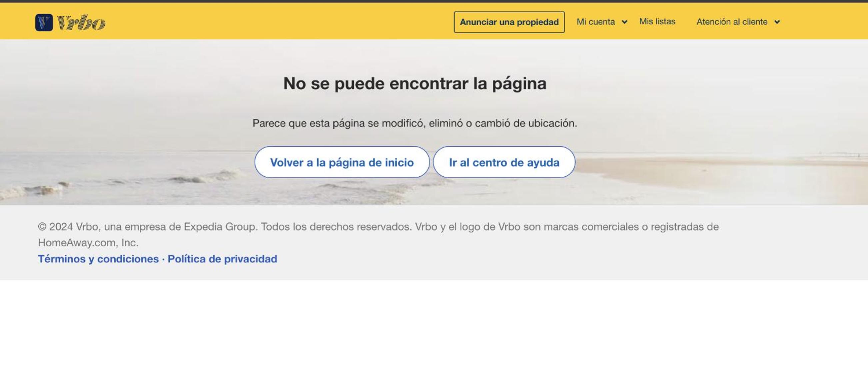
Task: Open the Mi cuenta menu label
Action: click(595, 22)
